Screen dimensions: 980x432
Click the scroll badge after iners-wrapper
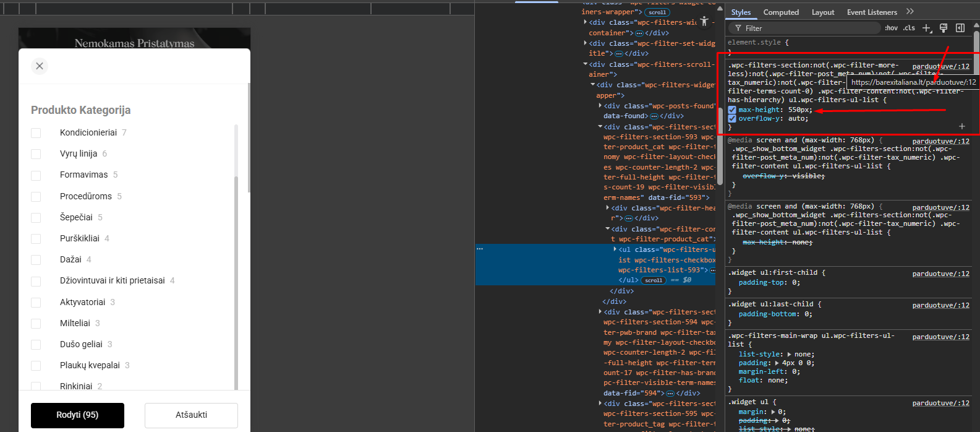click(657, 12)
